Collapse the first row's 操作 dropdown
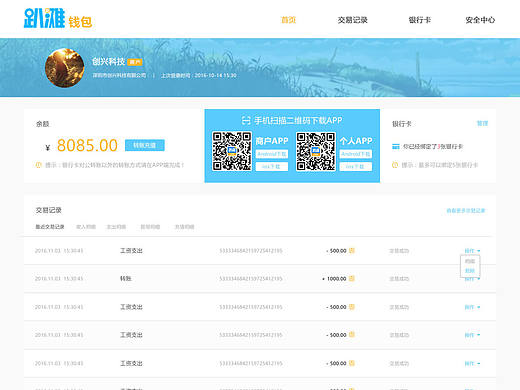This screenshot has height=390, width=520. 472,251
